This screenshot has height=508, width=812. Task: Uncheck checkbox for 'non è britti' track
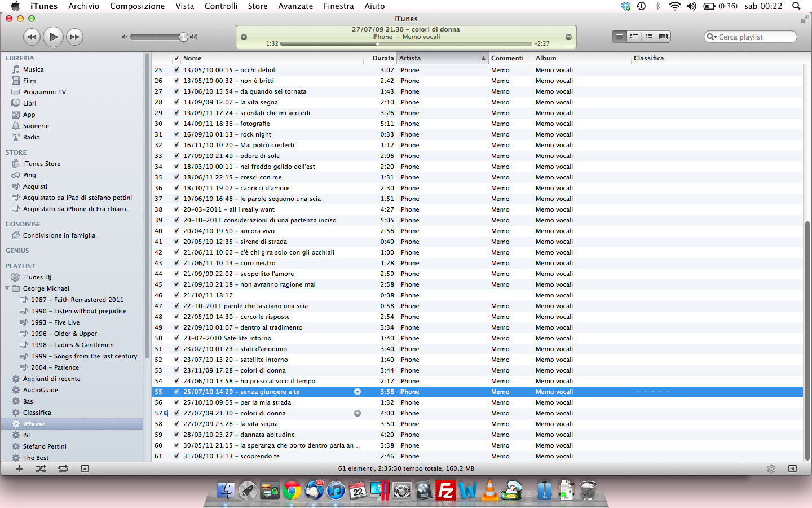tap(176, 81)
